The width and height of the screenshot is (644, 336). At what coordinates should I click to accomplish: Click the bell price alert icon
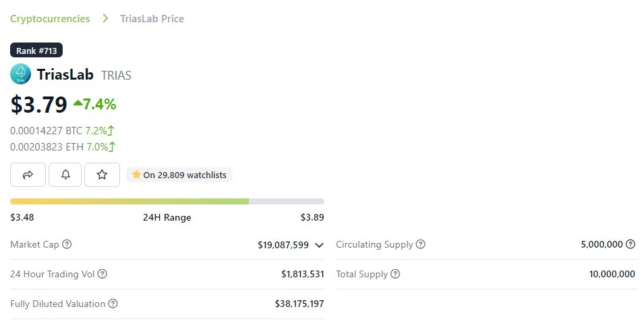pyautogui.click(x=65, y=175)
